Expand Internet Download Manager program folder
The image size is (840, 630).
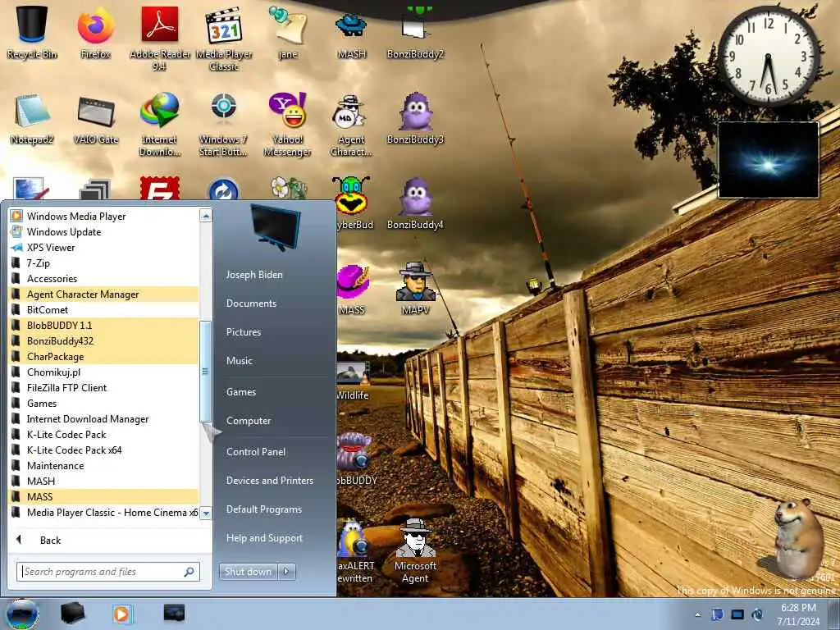point(103,418)
